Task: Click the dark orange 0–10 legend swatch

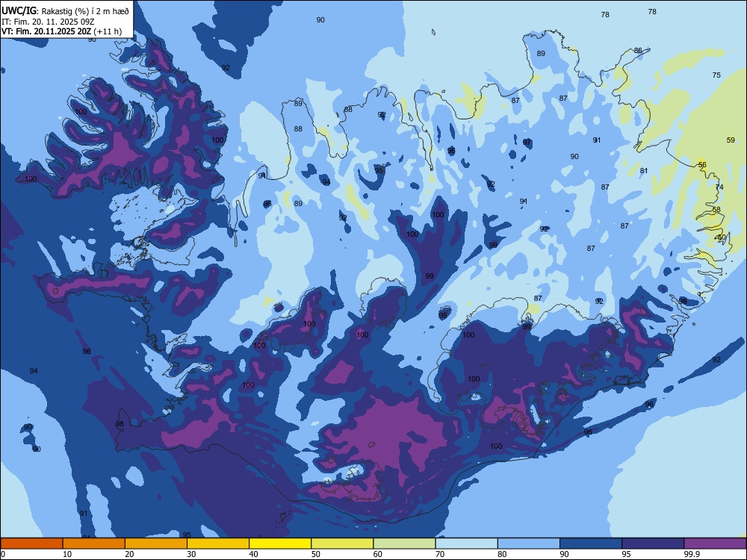Action: coord(31,544)
